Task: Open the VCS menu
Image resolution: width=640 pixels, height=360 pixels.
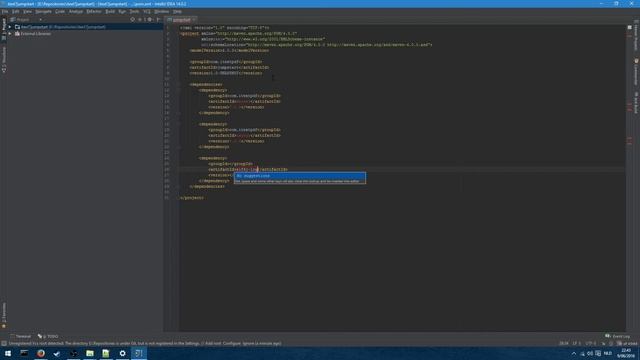Action: pyautogui.click(x=147, y=11)
